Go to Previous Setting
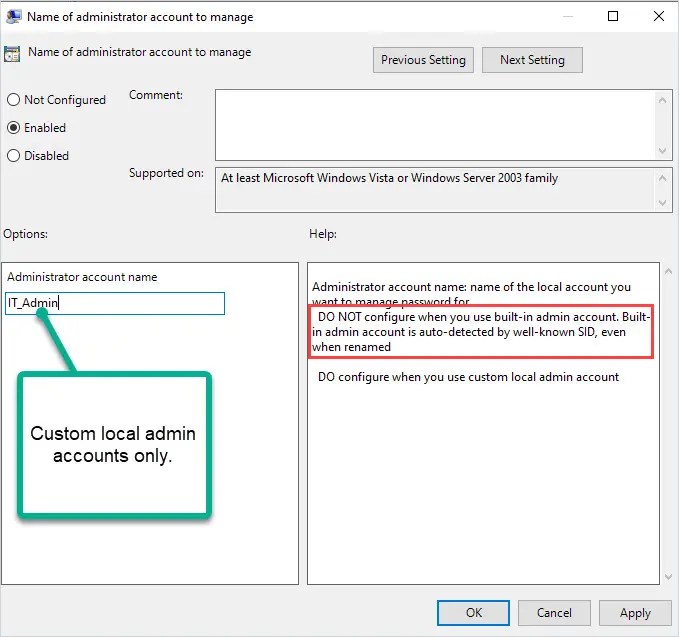Image resolution: width=679 pixels, height=637 pixels. [423, 60]
